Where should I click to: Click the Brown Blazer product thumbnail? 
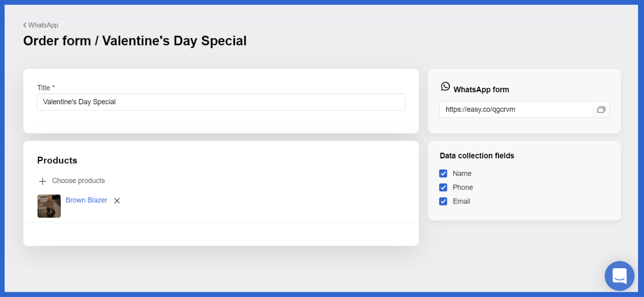point(49,206)
